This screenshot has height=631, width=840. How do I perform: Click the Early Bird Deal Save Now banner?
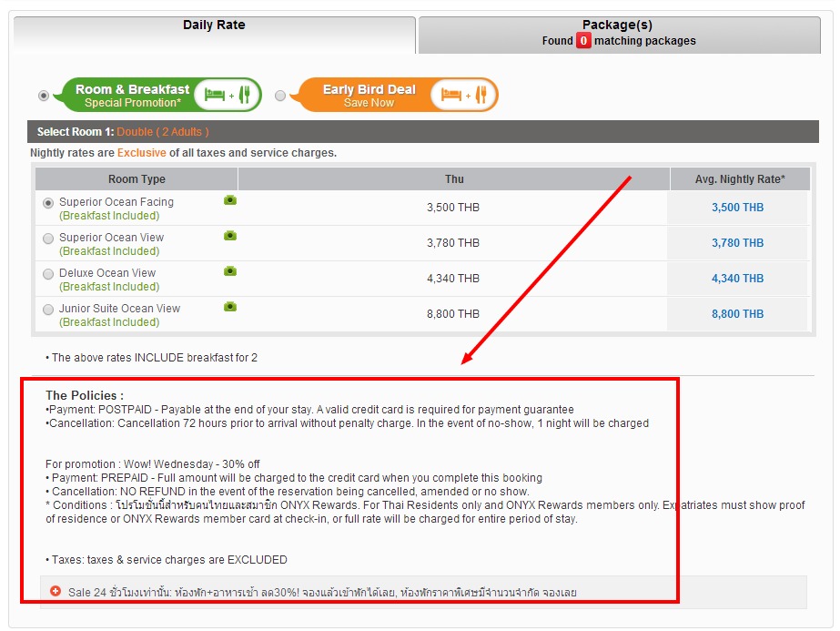coord(394,95)
